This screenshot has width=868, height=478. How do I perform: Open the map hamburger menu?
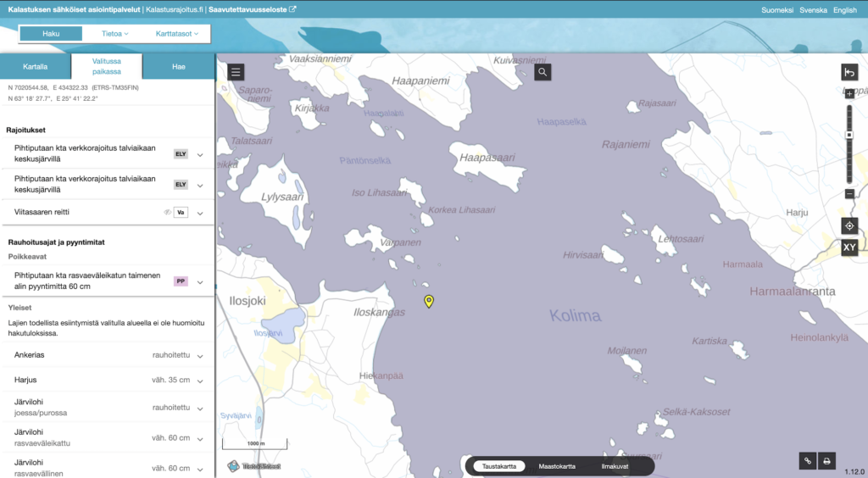tap(236, 72)
